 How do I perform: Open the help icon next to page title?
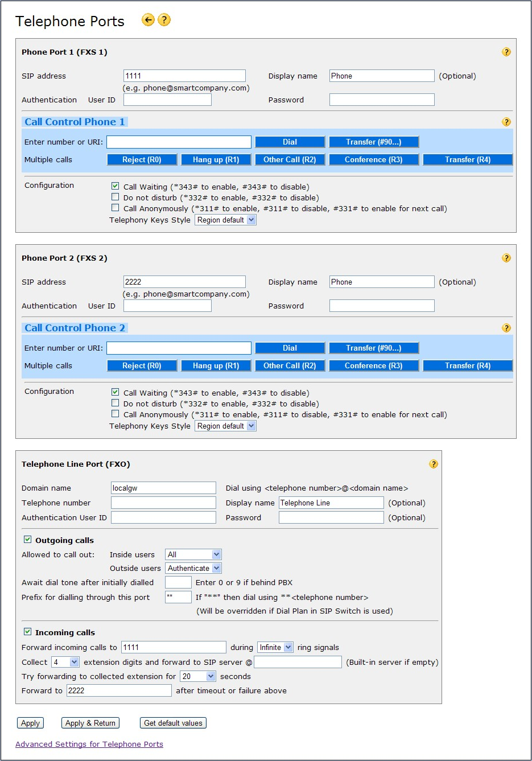click(164, 20)
